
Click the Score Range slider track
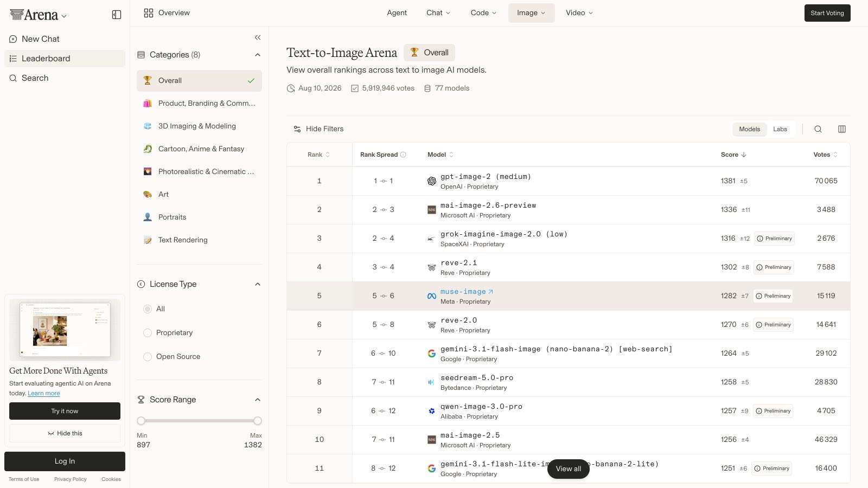[199, 421]
